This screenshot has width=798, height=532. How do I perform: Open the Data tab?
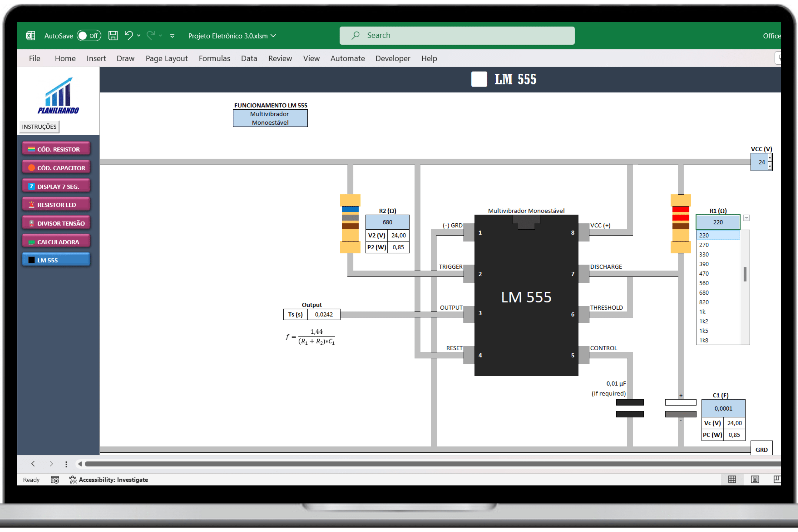point(249,58)
